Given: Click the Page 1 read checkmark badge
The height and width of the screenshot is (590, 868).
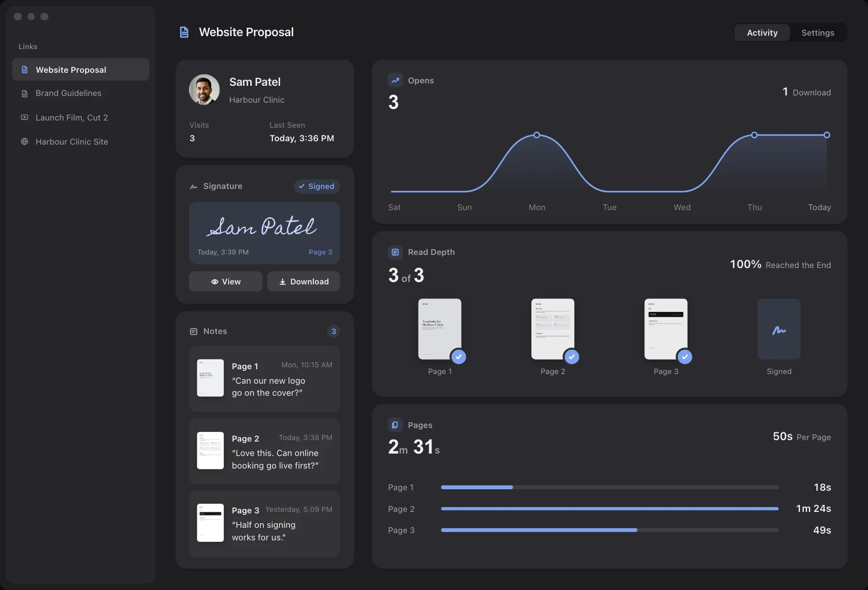Looking at the screenshot, I should (459, 357).
